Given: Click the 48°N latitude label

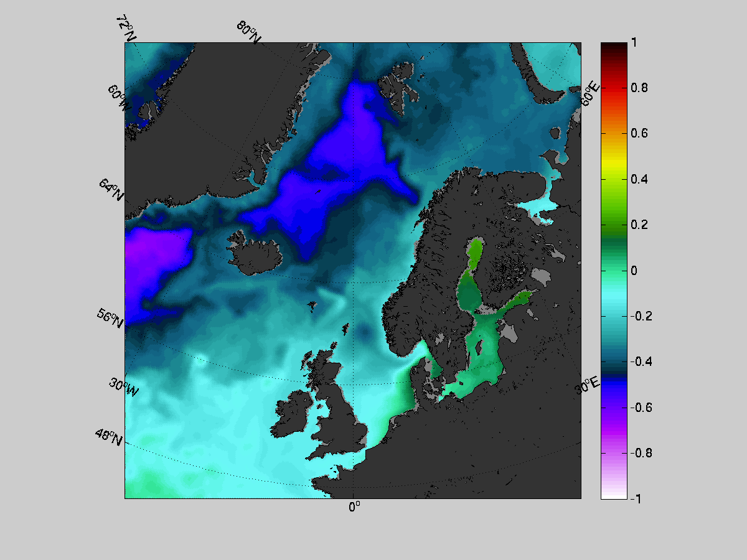Looking at the screenshot, I should coord(109,438).
